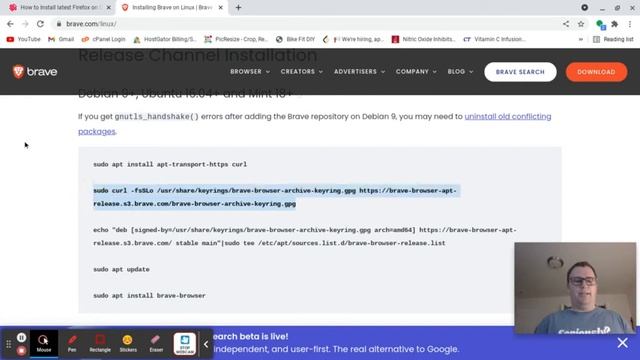This screenshot has height=360, width=640.
Task: Share this page using the share icon
Action: pos(566,24)
